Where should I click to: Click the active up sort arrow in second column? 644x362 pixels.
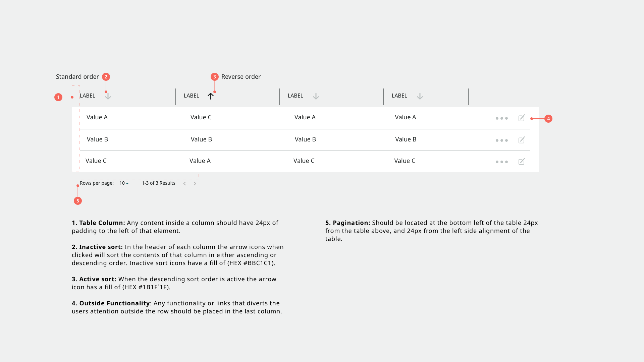point(211,96)
